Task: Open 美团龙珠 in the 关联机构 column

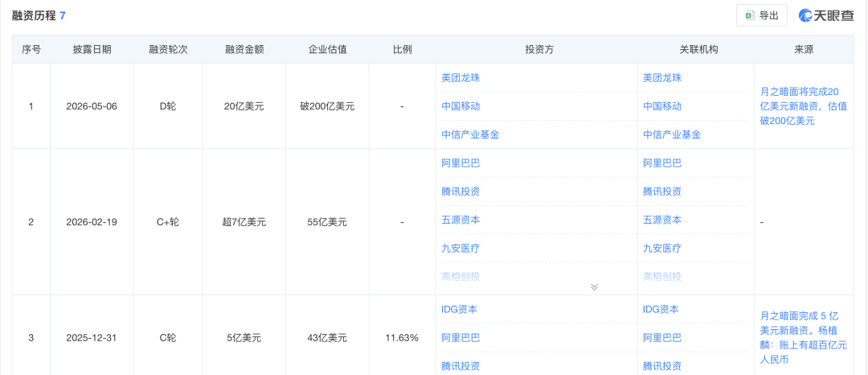Action: (x=662, y=78)
